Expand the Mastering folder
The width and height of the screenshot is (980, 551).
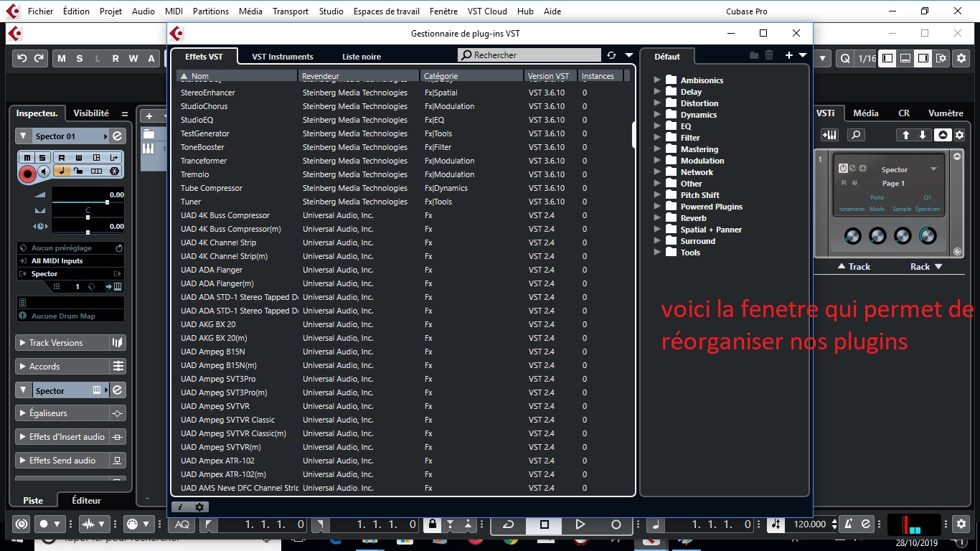coord(657,149)
